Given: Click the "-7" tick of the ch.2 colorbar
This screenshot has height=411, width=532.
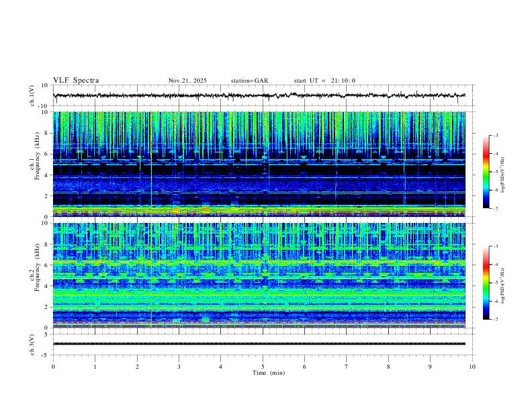Looking at the screenshot, I should point(496,319).
